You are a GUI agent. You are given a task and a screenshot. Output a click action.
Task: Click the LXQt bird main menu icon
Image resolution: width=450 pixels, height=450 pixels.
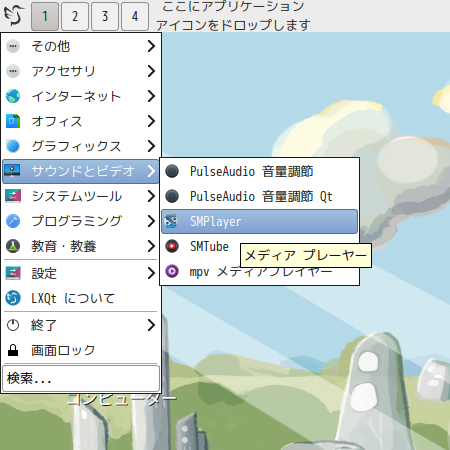pos(14,16)
